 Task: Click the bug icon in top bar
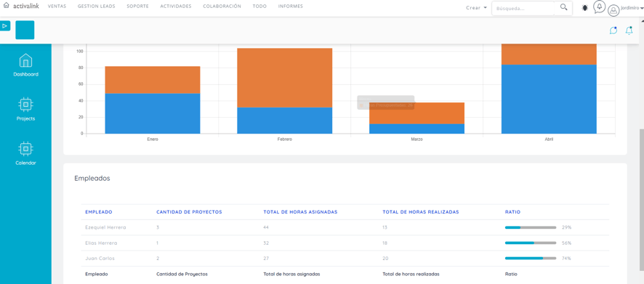pyautogui.click(x=585, y=8)
